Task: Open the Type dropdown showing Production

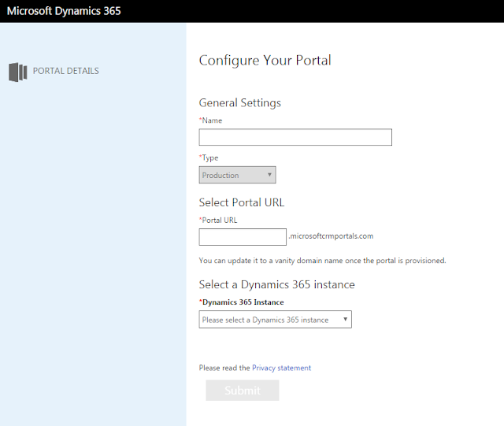Action: (x=236, y=175)
